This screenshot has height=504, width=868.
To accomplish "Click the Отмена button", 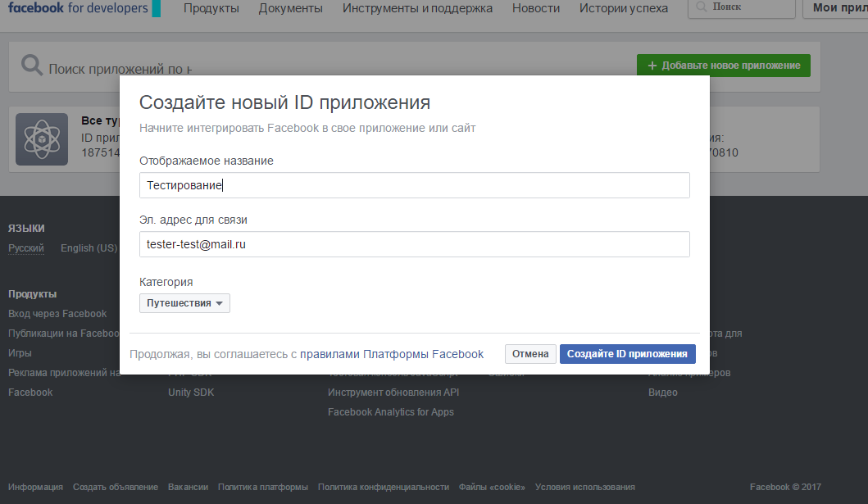I will 530,354.
